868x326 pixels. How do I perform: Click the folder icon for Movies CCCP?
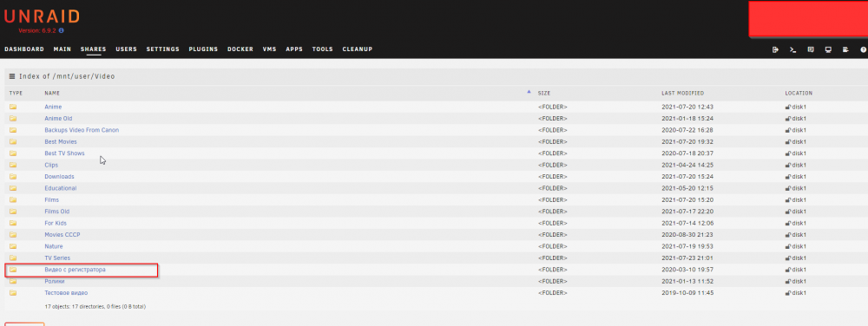(x=13, y=234)
